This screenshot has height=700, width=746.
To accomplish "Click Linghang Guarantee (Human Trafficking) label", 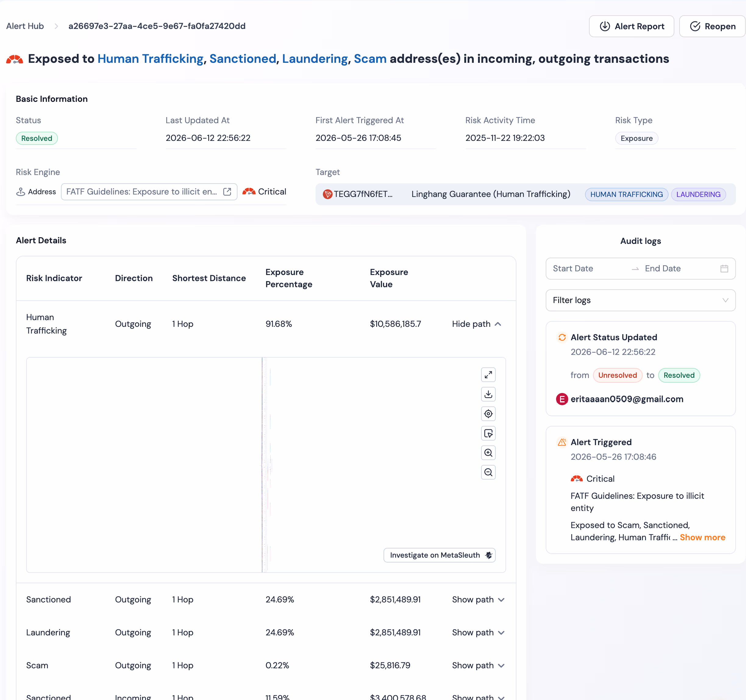I will tap(491, 194).
